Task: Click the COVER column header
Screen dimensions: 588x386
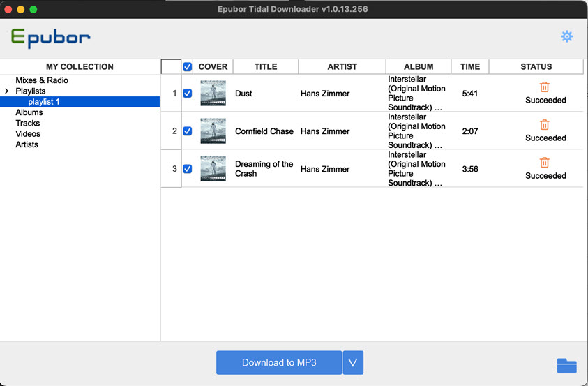Action: point(213,67)
